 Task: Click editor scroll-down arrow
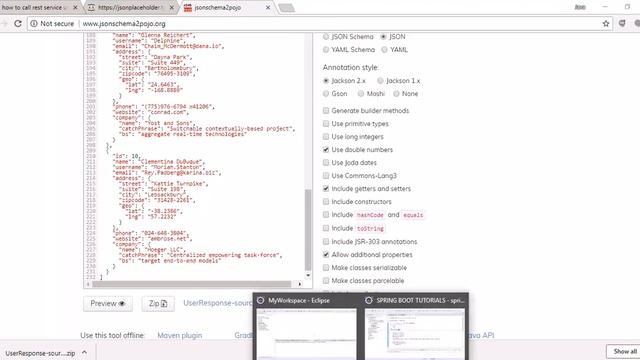pos(308,276)
